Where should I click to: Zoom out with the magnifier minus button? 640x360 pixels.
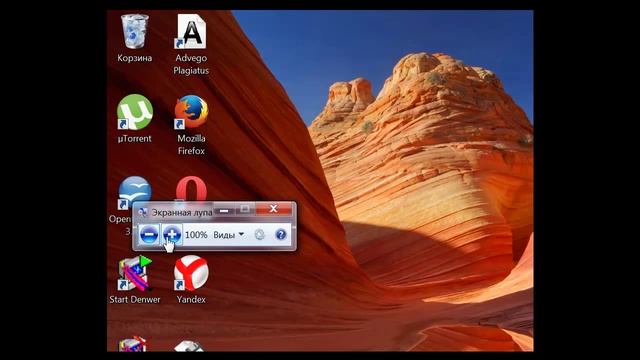(149, 235)
